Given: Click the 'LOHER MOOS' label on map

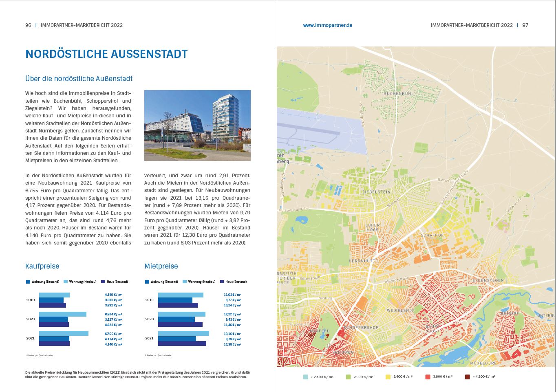Looking at the screenshot, I should tap(373, 227).
